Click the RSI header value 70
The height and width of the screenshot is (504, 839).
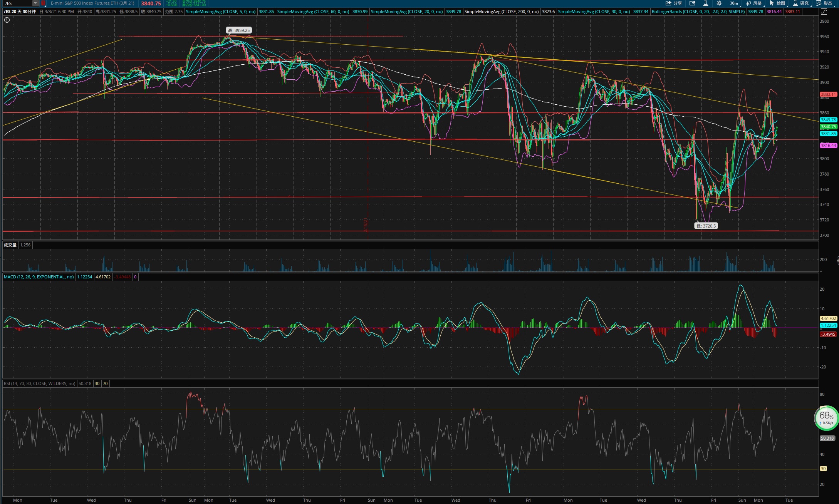[105, 383]
